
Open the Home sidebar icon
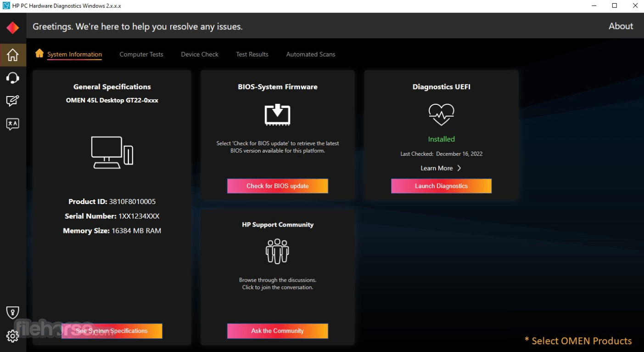tap(12, 55)
